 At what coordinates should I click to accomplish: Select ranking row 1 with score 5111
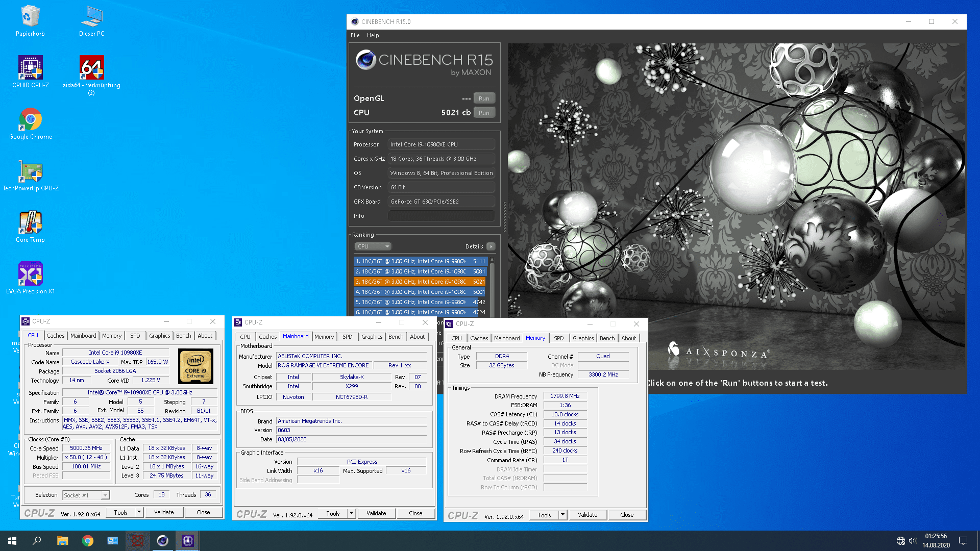pyautogui.click(x=420, y=261)
